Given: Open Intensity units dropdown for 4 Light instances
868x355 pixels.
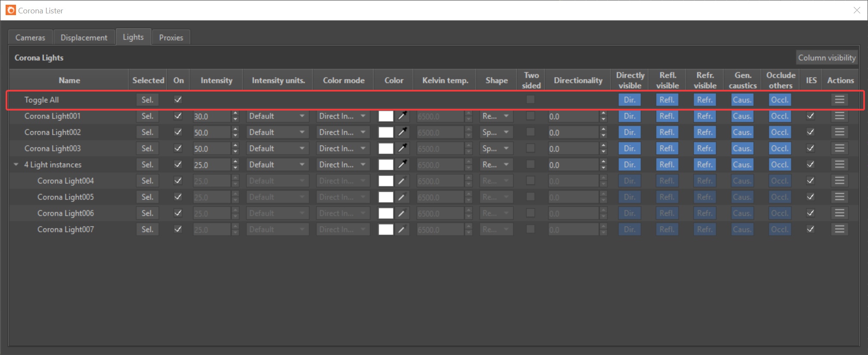Looking at the screenshot, I should click(277, 165).
